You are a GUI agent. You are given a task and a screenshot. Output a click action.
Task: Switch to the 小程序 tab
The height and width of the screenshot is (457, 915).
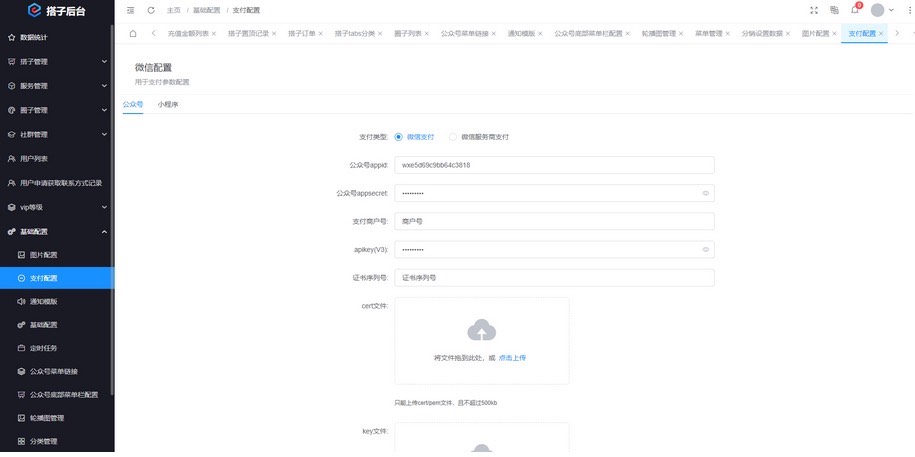(168, 104)
